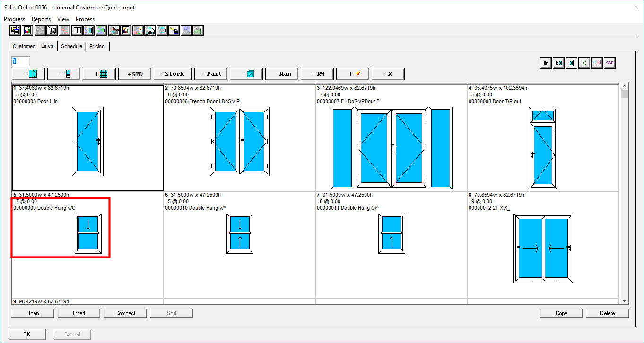The height and width of the screenshot is (343, 644).
Task: Switch to text-only list view icon
Action: pyautogui.click(x=546, y=63)
